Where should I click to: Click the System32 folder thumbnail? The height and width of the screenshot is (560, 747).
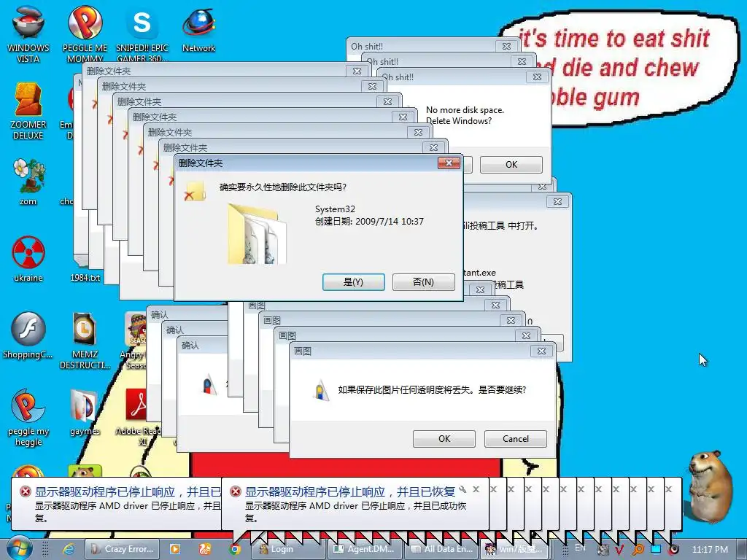coord(257,234)
